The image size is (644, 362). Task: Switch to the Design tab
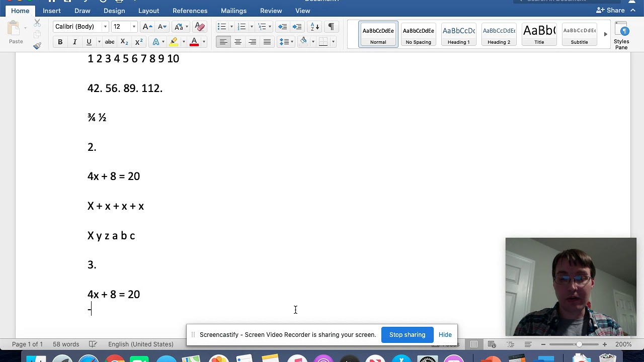point(114,11)
